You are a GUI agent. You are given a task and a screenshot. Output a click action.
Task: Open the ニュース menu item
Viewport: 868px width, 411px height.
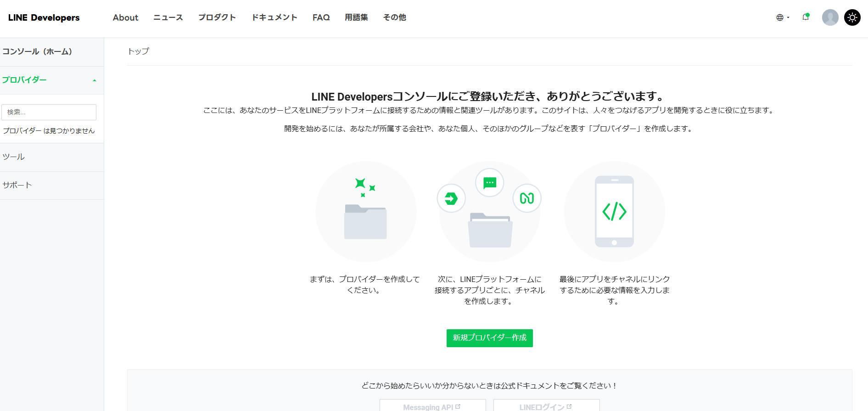pyautogui.click(x=168, y=17)
